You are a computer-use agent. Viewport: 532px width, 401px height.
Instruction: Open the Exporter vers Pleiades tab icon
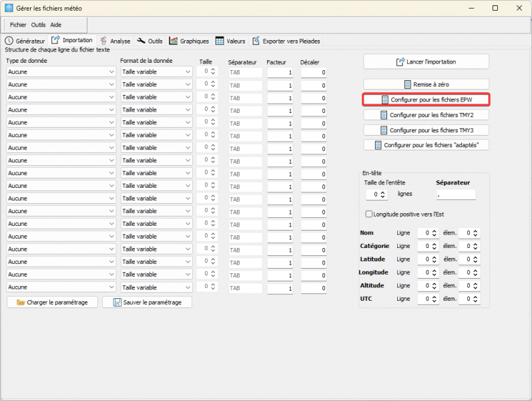(256, 41)
